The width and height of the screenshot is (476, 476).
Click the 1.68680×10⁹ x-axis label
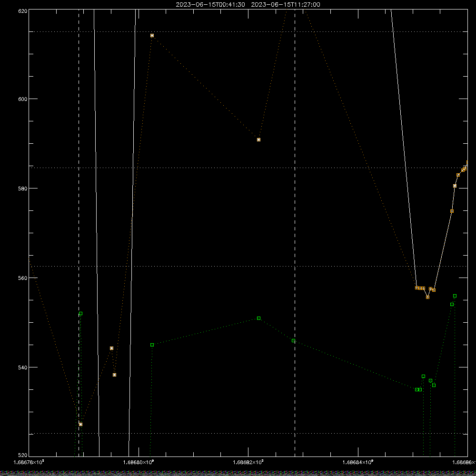(x=139, y=462)
